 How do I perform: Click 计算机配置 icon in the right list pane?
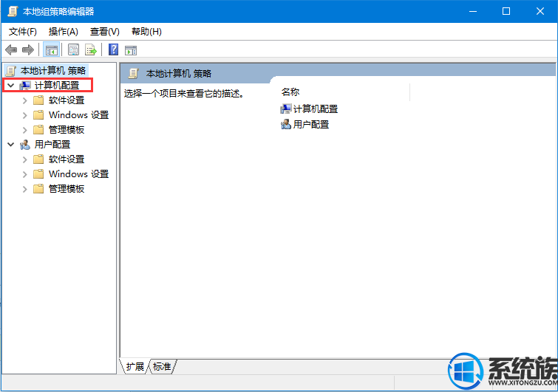coord(286,109)
